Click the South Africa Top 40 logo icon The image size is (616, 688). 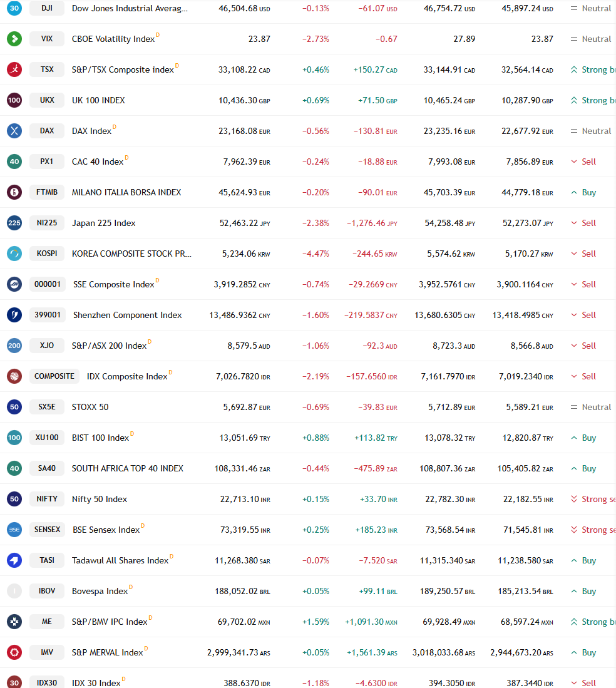click(x=14, y=468)
